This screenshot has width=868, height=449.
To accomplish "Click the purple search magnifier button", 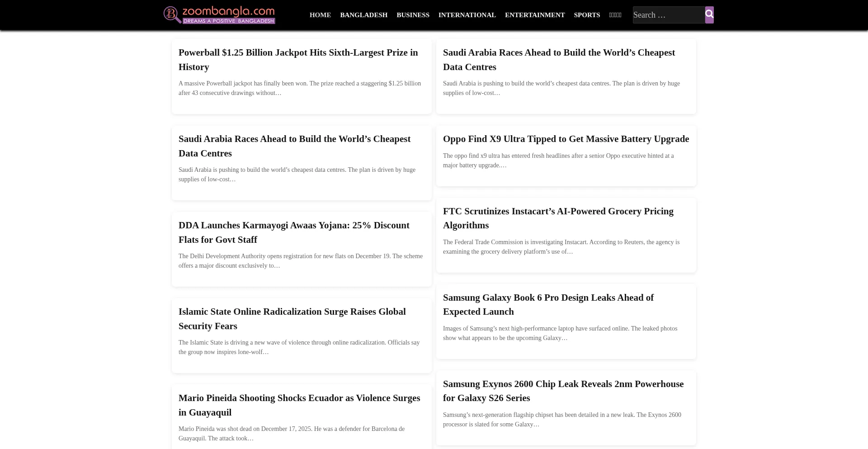I will (709, 14).
